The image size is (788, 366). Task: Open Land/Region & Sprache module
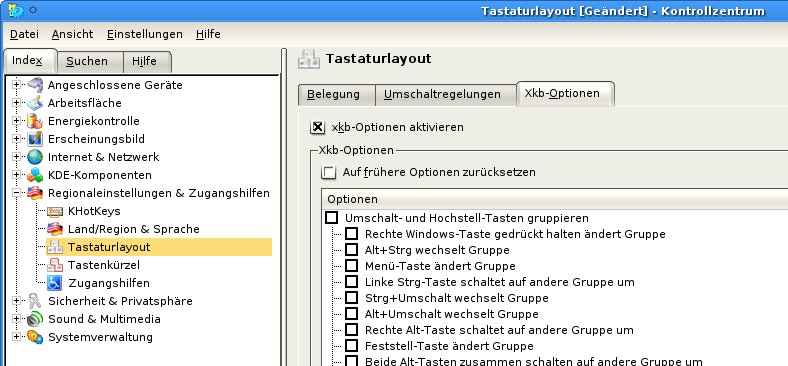point(134,229)
